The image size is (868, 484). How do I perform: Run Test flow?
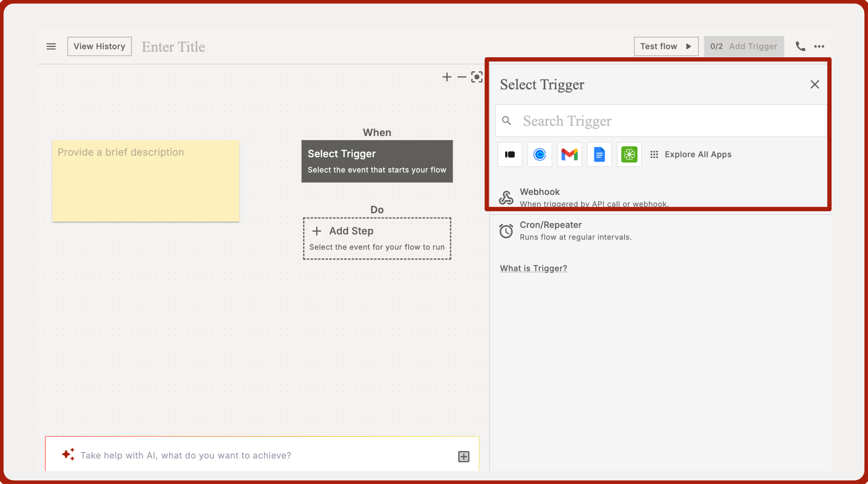(666, 46)
